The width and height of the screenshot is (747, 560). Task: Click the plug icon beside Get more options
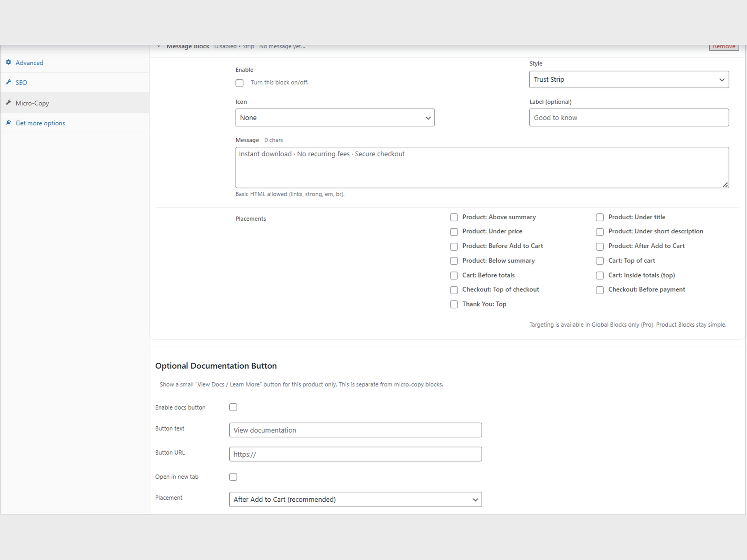coord(8,123)
